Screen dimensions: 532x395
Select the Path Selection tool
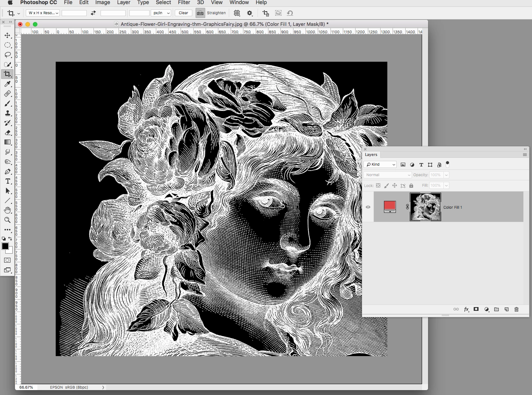[x=7, y=191]
